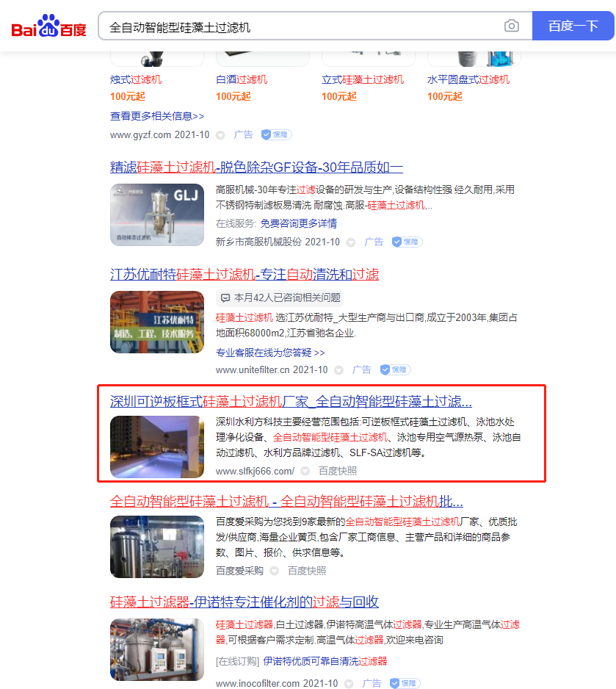This screenshot has height=689, width=616.
Task: Click the swimming pool thumbnail
Action: (157, 447)
